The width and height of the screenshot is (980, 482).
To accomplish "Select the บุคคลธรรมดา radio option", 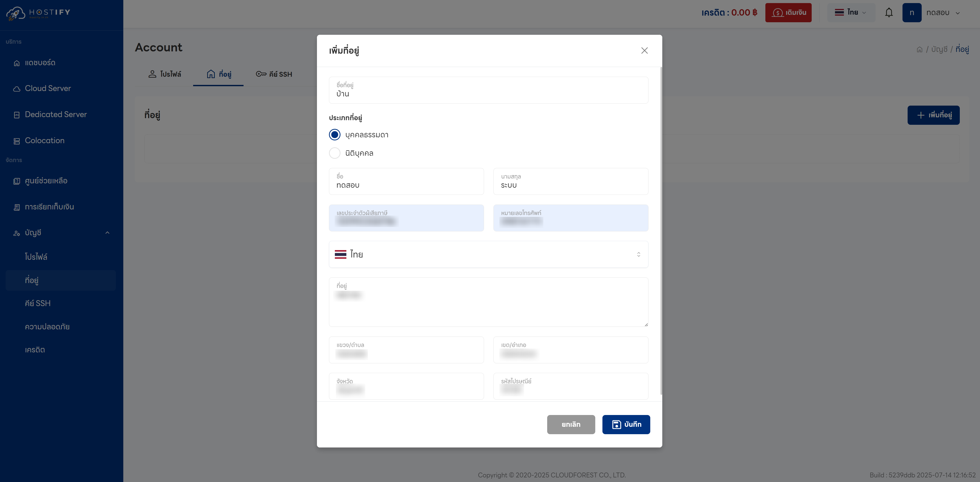I will point(335,135).
